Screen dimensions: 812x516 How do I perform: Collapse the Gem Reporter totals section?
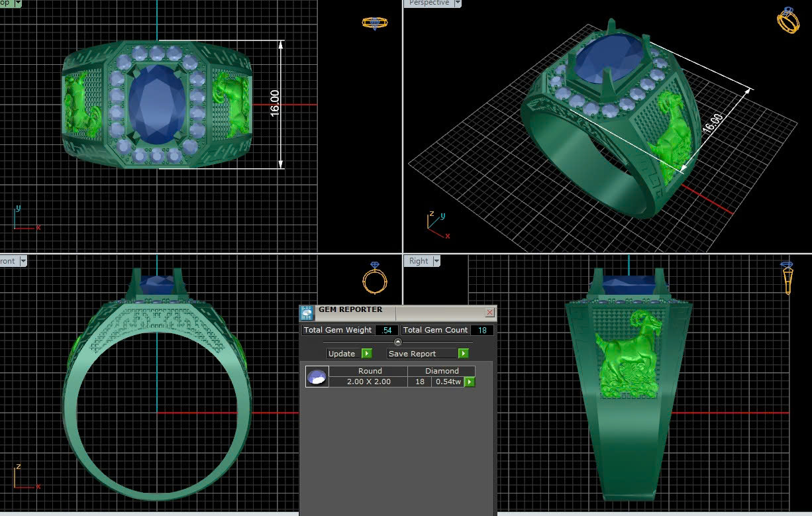click(x=397, y=342)
